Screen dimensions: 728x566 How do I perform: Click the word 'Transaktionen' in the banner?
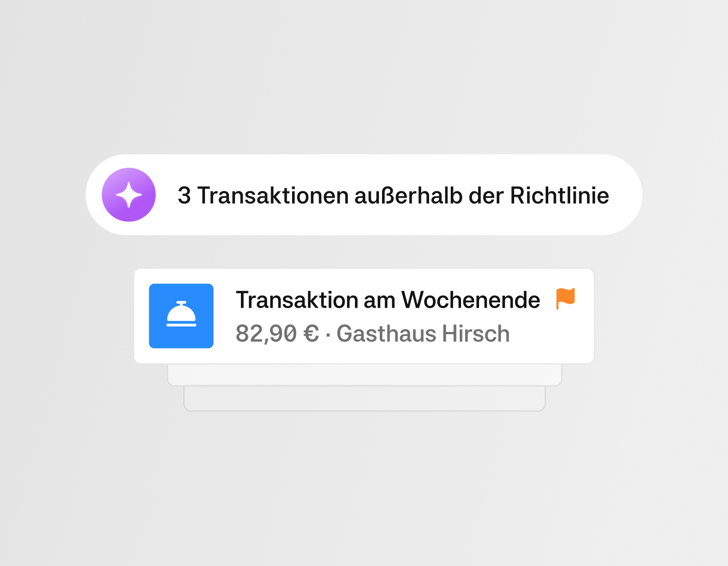point(273,196)
